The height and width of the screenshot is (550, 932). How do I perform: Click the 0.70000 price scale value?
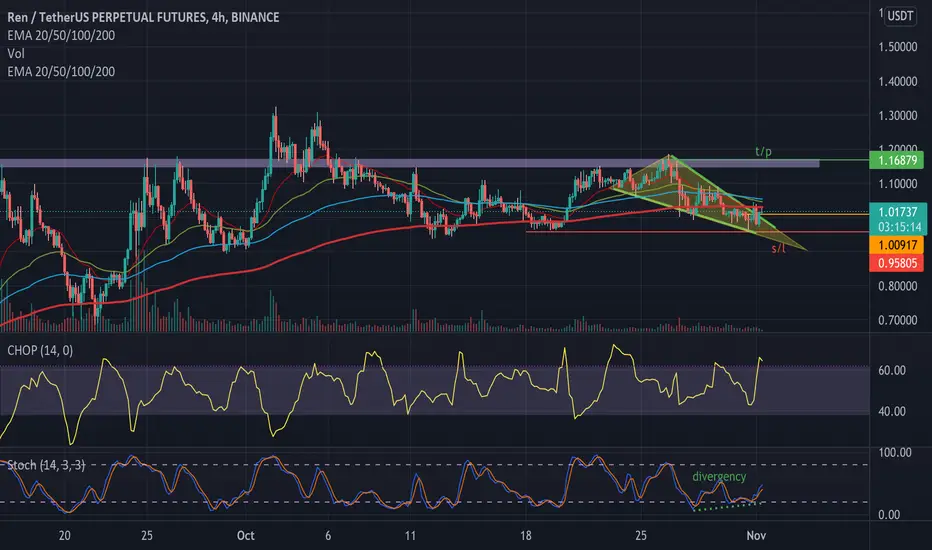click(898, 320)
